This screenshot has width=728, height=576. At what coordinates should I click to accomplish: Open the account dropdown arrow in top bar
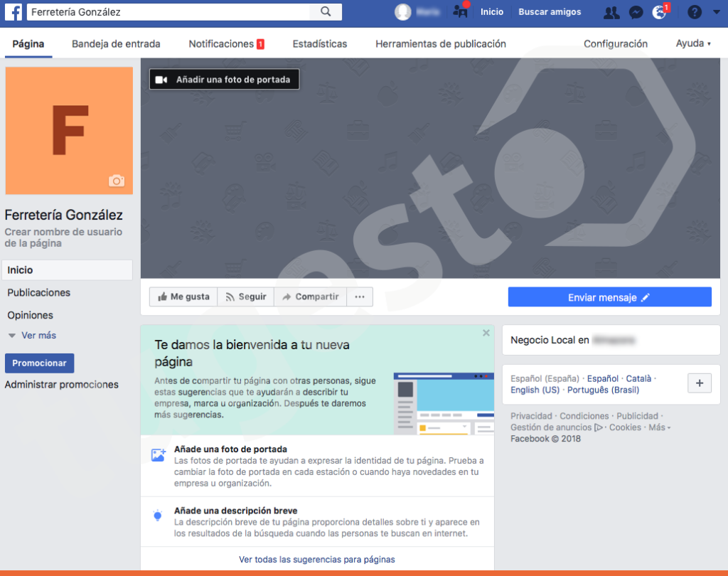coord(717,12)
